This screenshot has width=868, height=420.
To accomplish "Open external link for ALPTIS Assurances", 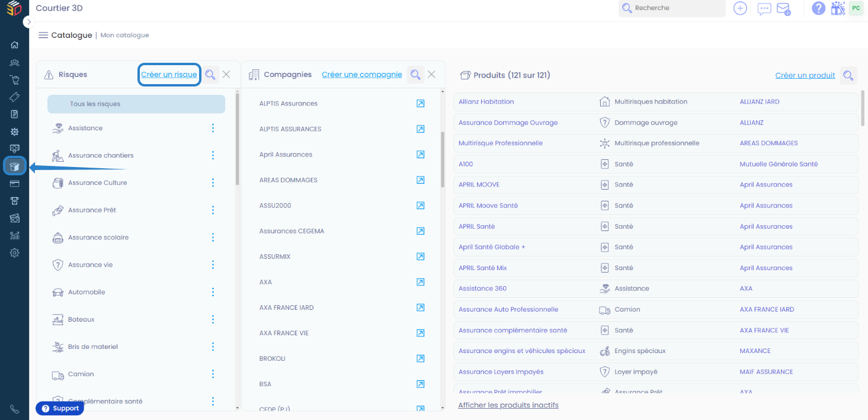I will pos(420,104).
